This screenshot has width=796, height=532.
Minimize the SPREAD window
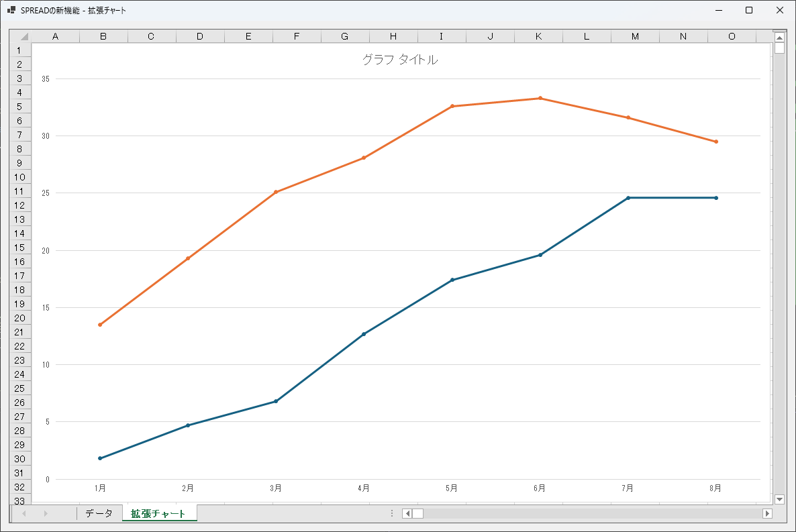719,10
